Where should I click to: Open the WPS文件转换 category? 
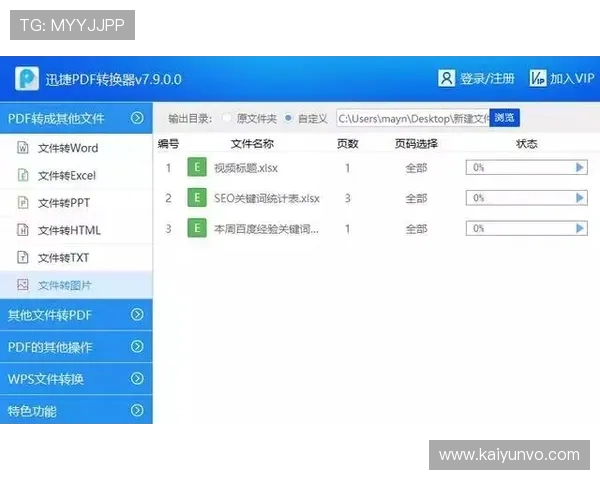coord(77,379)
